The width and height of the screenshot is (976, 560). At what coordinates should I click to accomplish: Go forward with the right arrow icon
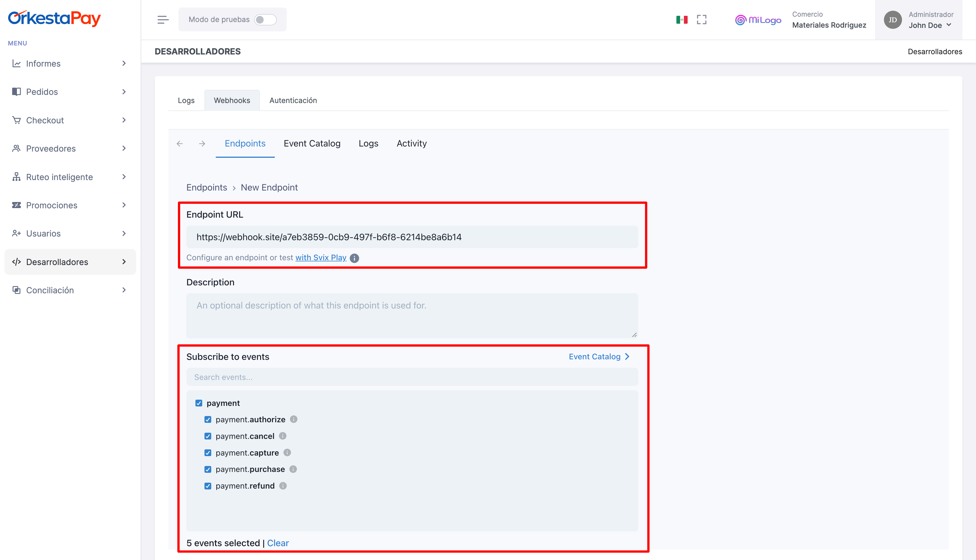coord(202,143)
